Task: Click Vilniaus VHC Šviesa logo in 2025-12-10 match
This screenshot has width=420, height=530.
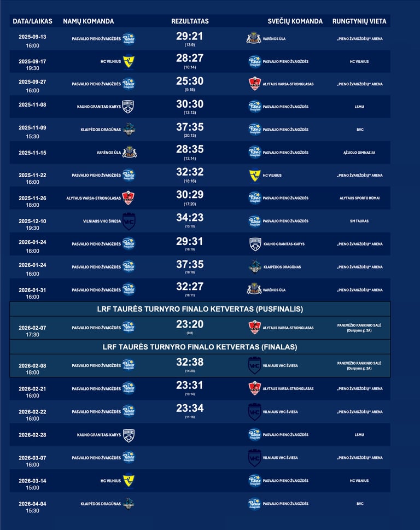Action: coord(129,221)
